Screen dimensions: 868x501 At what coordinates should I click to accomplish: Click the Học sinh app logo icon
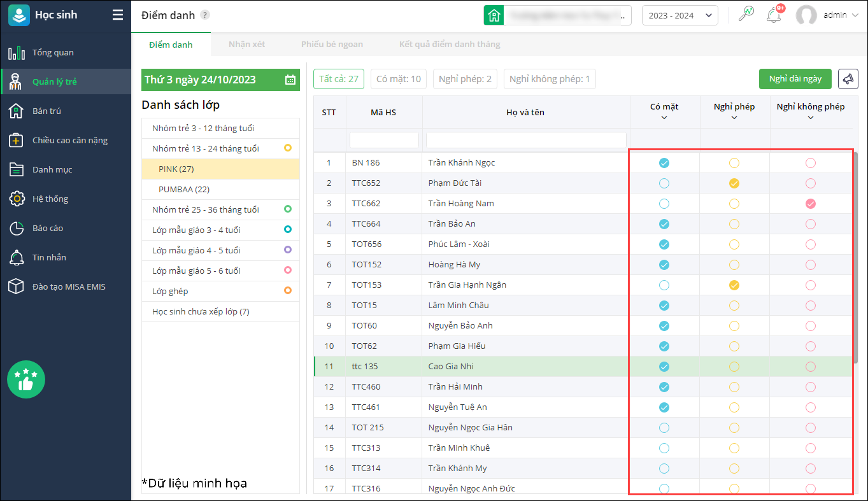[x=19, y=15]
